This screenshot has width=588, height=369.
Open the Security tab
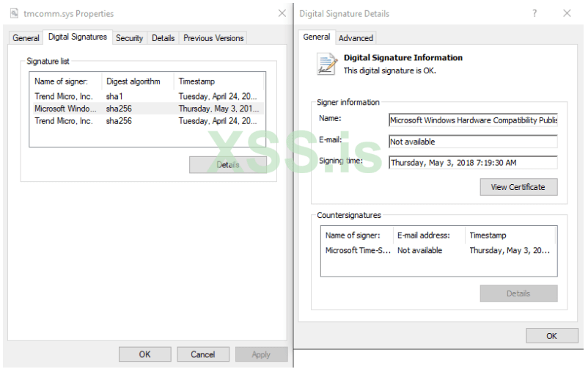[x=129, y=38]
